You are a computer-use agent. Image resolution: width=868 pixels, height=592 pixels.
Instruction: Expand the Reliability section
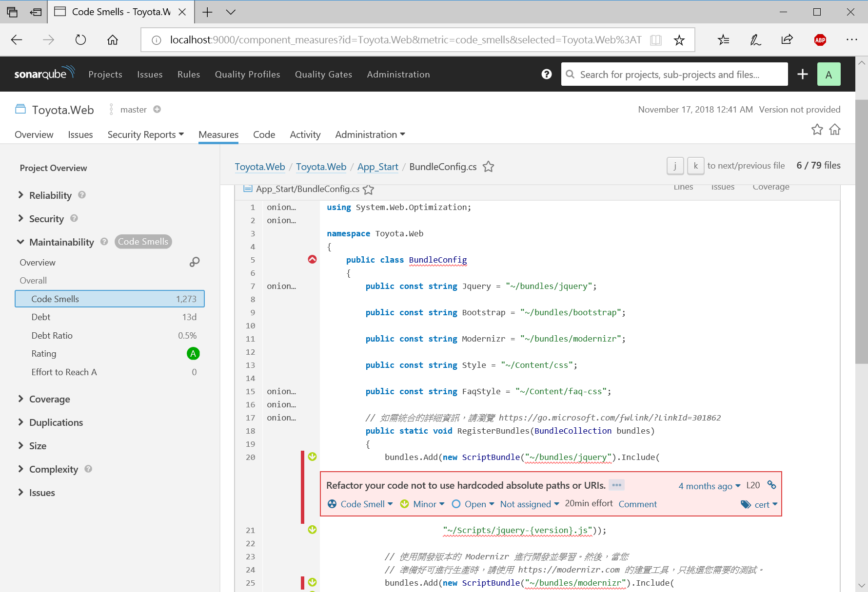pos(45,195)
